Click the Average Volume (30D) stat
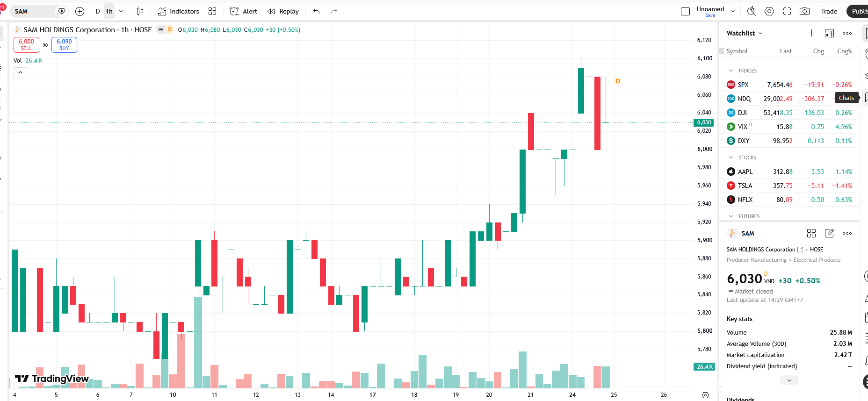Image resolution: width=868 pixels, height=401 pixels. 789,344
